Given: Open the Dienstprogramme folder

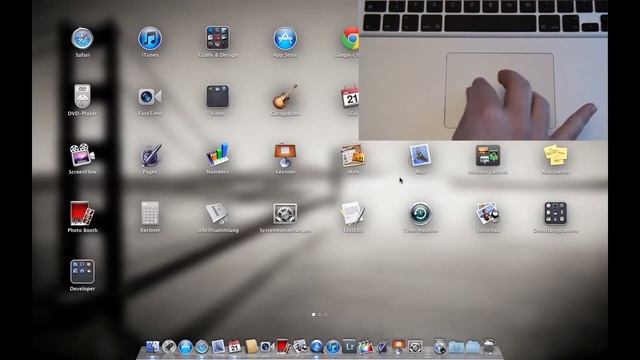Looking at the screenshot, I should pos(556,213).
